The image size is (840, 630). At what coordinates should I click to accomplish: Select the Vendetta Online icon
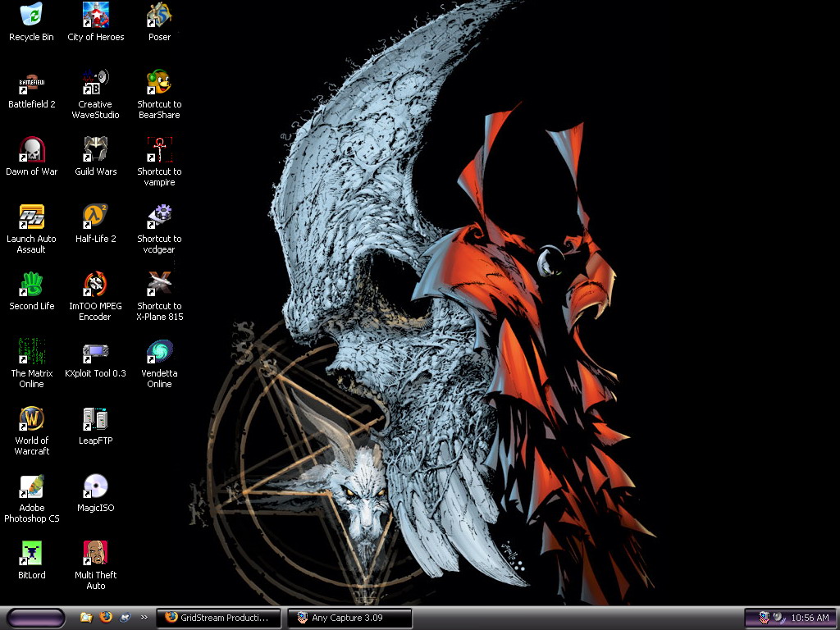pos(159,352)
